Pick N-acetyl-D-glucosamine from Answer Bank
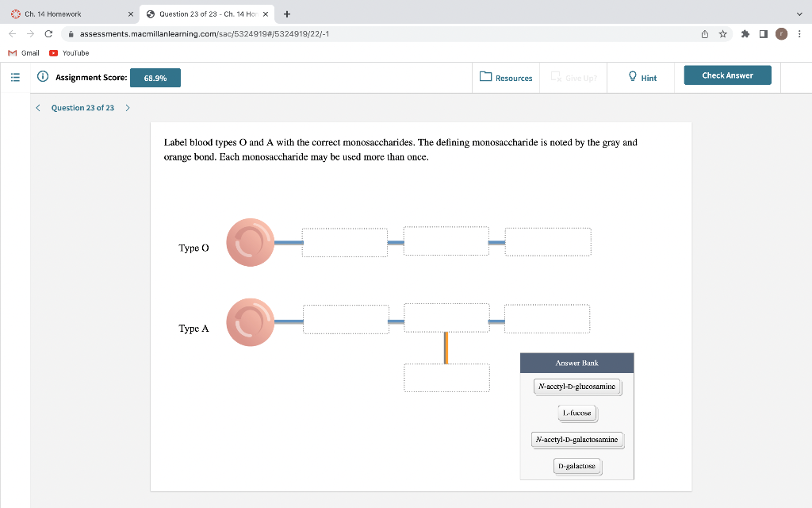 coord(577,387)
